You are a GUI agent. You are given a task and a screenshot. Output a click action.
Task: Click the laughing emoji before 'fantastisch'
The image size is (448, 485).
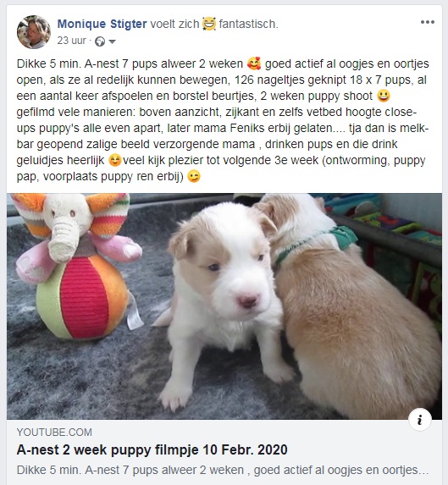[209, 24]
